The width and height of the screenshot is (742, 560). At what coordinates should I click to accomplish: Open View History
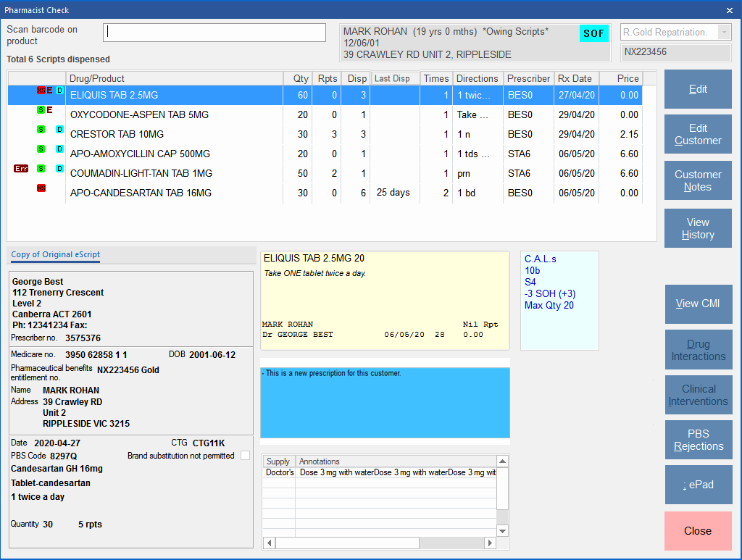pyautogui.click(x=698, y=228)
